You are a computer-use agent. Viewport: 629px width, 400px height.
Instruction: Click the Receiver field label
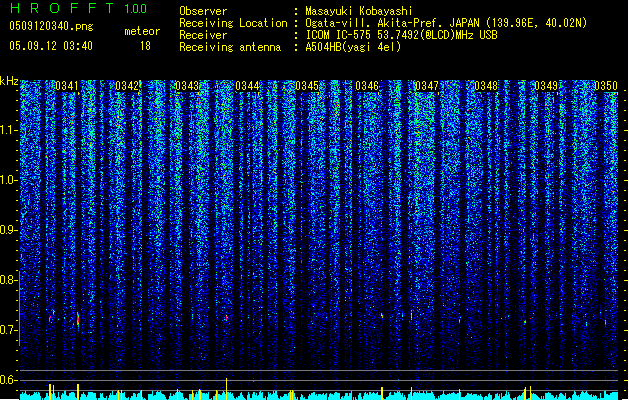click(203, 35)
